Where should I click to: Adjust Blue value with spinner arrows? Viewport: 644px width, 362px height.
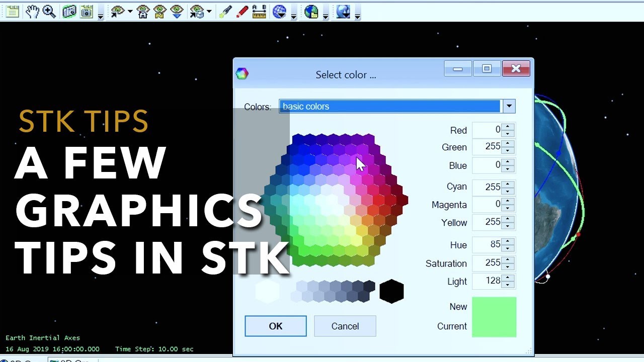point(508,165)
